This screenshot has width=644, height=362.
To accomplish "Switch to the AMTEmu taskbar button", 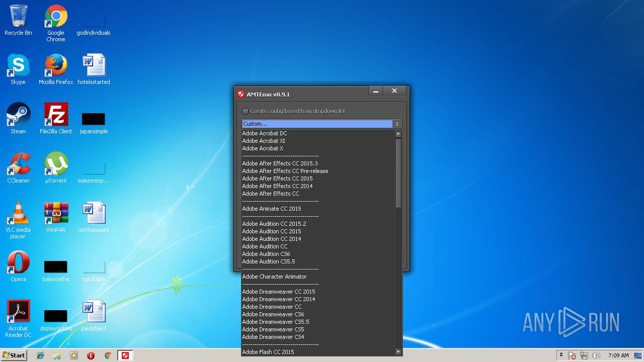I will pos(125,355).
